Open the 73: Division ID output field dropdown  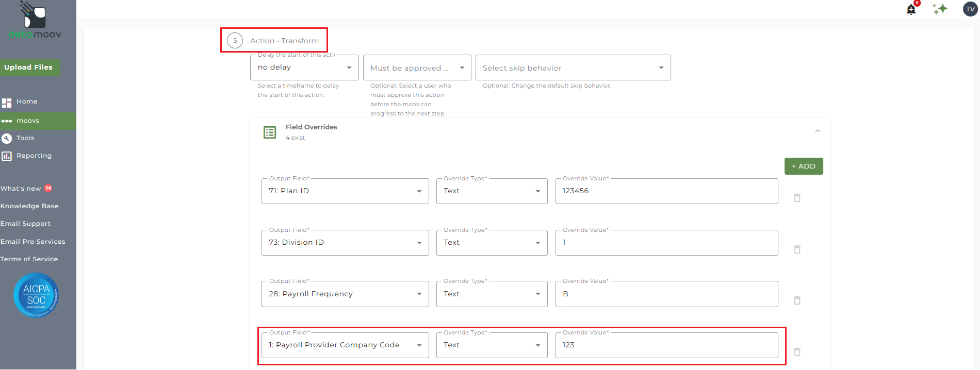pos(345,243)
